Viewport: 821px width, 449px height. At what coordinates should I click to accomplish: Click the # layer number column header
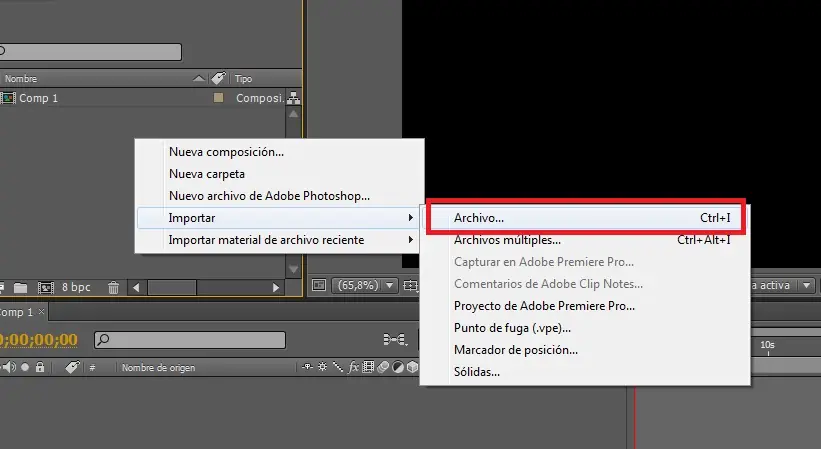pos(92,368)
